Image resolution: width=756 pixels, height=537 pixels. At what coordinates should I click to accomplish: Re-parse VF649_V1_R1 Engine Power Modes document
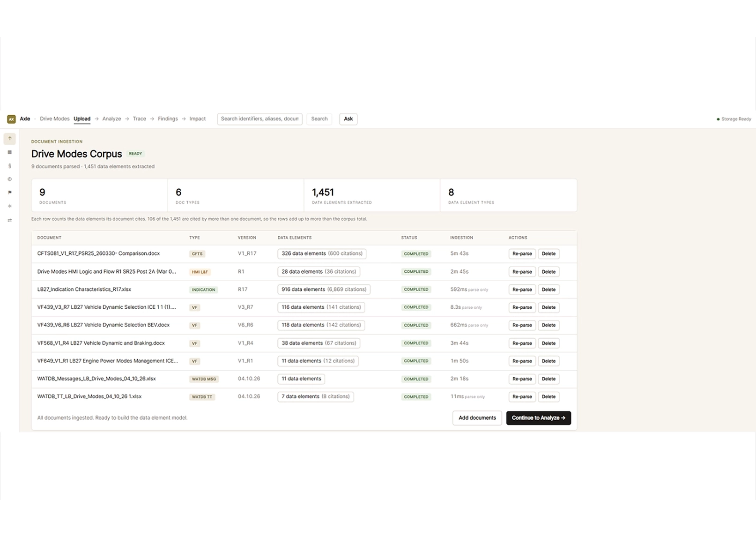pyautogui.click(x=522, y=361)
